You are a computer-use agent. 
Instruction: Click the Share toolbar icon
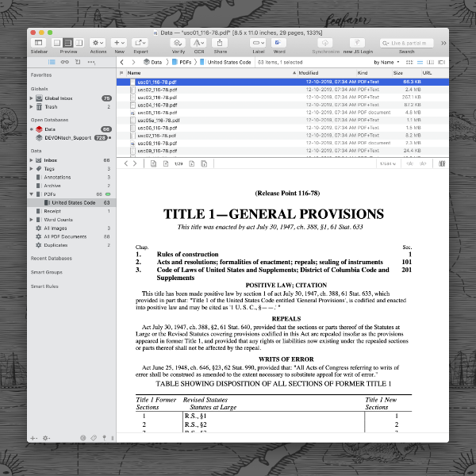click(220, 43)
